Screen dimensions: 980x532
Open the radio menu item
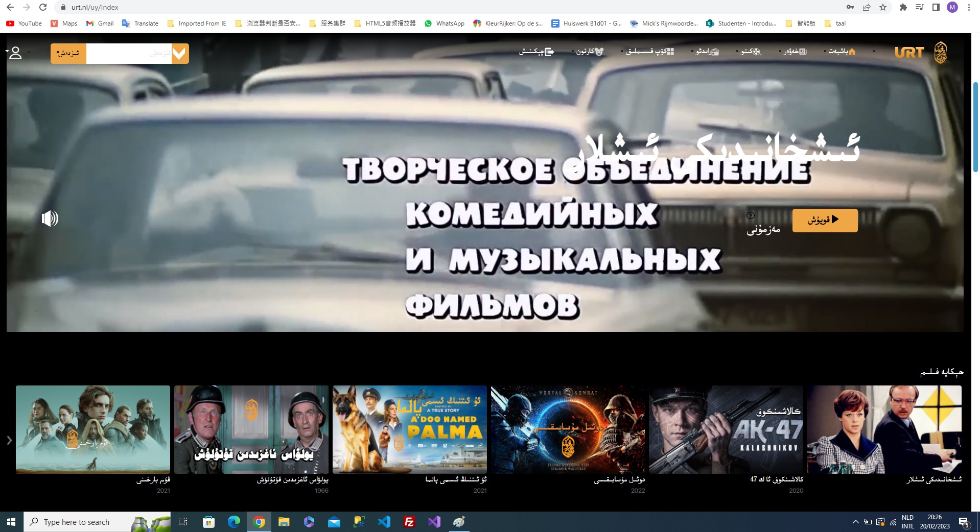[x=707, y=52]
